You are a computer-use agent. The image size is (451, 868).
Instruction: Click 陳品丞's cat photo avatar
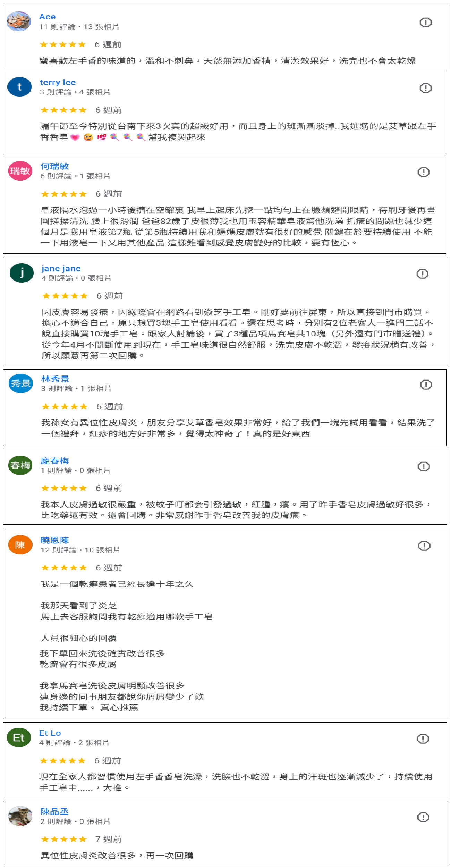[x=20, y=816]
